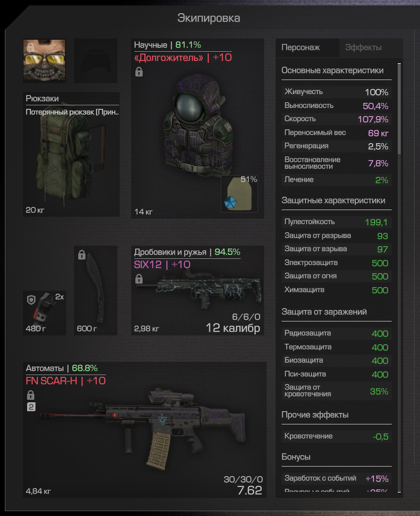Select the grenade slot with 2x count
Screen dimensions: 420x516
[45, 313]
